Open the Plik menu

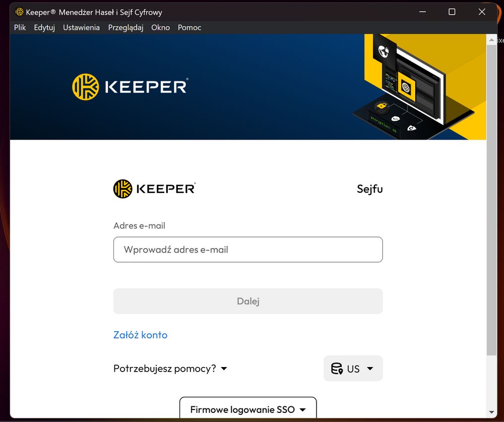pos(20,28)
